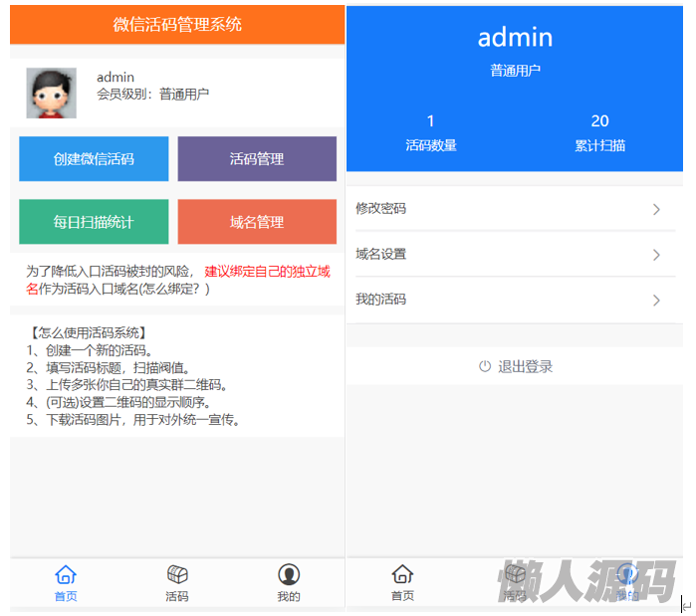This screenshot has width=696, height=616.
Task: Select the 修改密码 menu row
Action: pos(498,209)
